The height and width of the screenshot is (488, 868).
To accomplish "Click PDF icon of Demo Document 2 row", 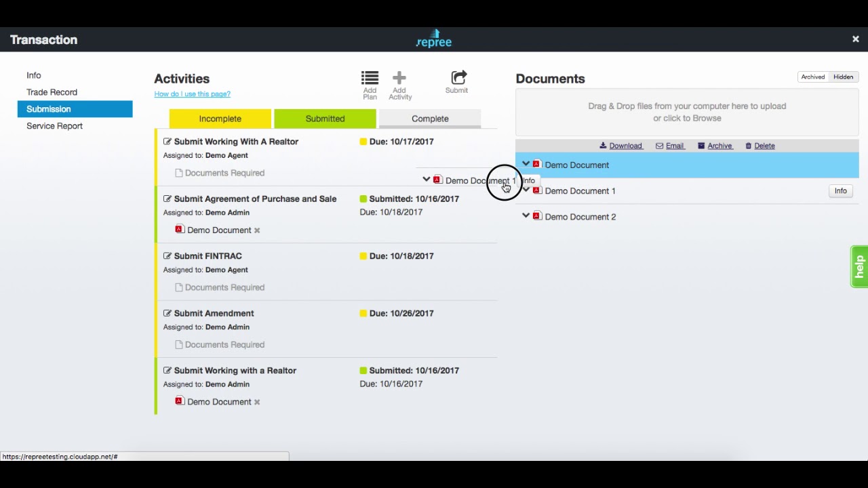I will point(537,216).
